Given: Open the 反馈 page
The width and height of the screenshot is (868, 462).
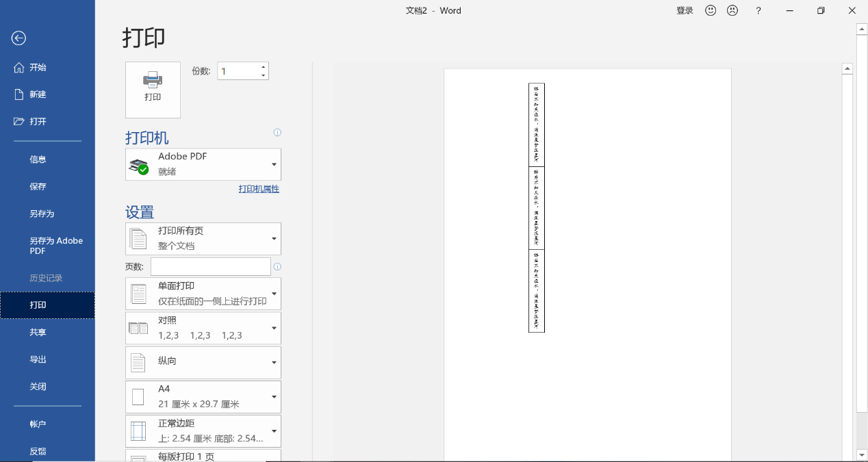Looking at the screenshot, I should click(47, 452).
